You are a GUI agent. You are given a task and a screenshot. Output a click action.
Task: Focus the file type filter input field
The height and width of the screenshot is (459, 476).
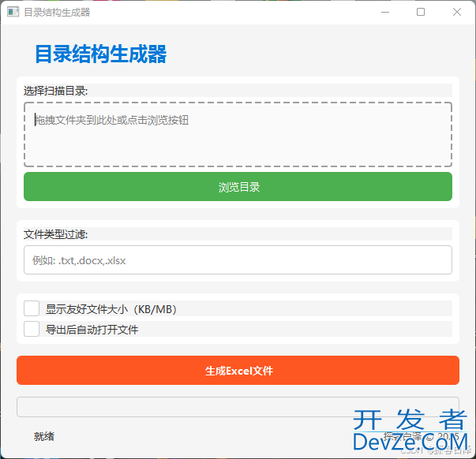[x=238, y=260]
